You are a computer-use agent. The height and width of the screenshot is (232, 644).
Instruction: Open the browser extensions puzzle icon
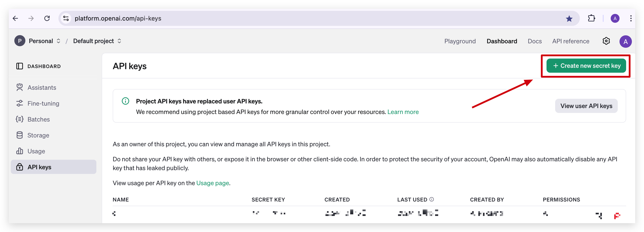(591, 19)
